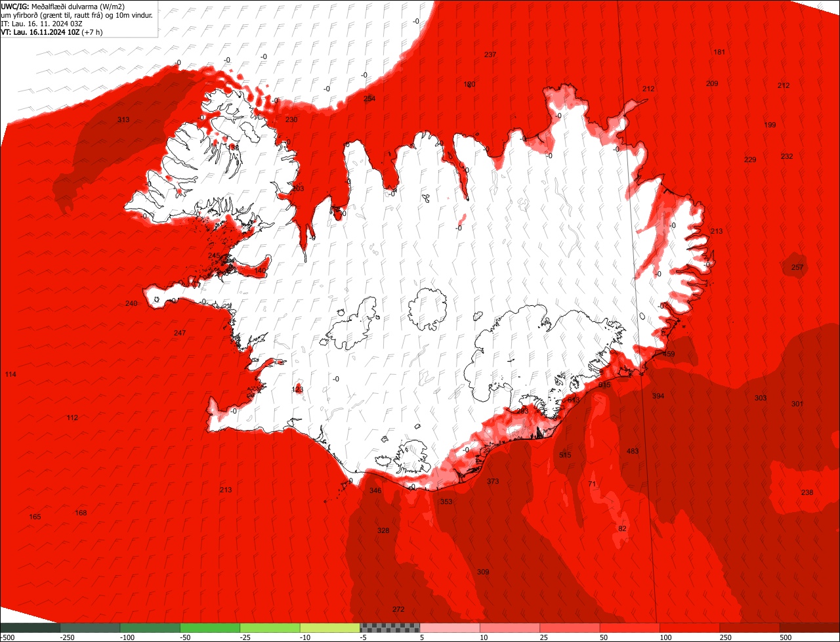Click the value 180 north of Iceland
This screenshot has width=840, height=642.
(469, 85)
